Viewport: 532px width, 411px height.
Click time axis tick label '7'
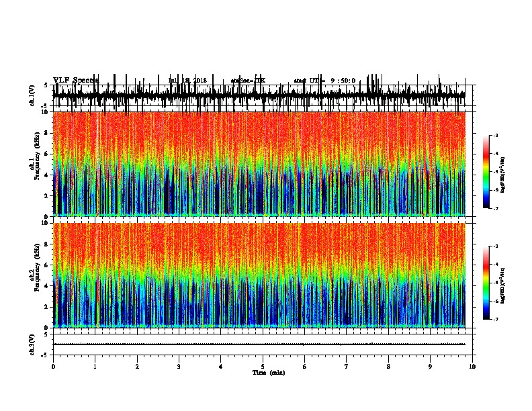[x=347, y=367]
